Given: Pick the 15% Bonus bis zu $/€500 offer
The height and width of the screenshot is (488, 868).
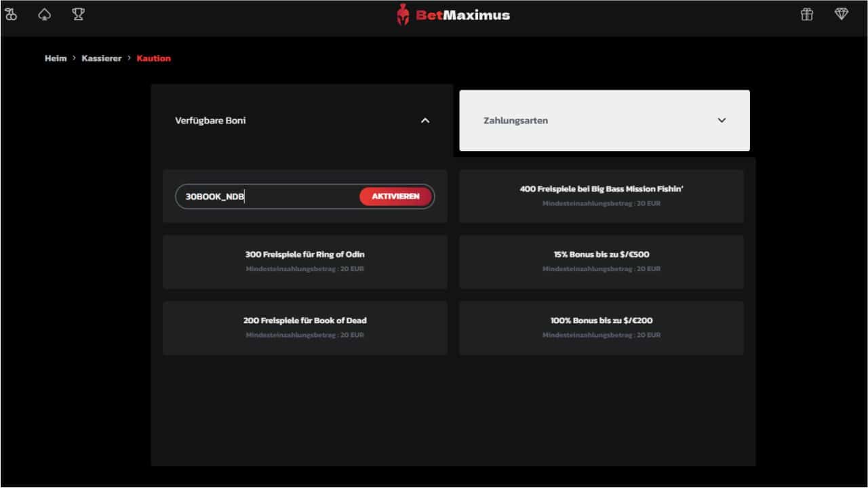Looking at the screenshot, I should pyautogui.click(x=601, y=262).
